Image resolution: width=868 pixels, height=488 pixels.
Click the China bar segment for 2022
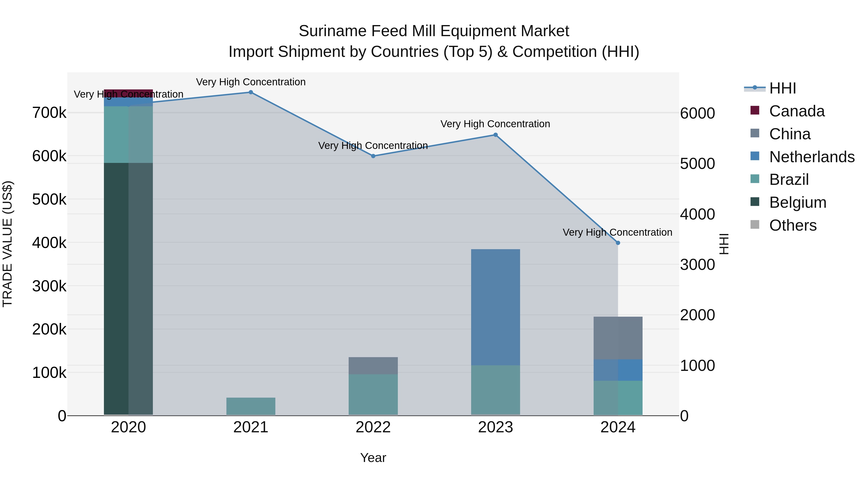click(x=373, y=366)
